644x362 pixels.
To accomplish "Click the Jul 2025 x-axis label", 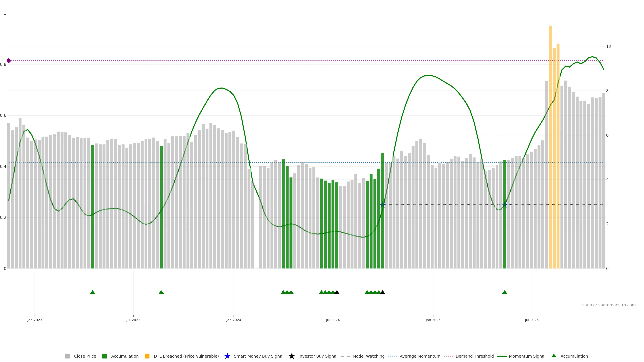I will click(532, 320).
